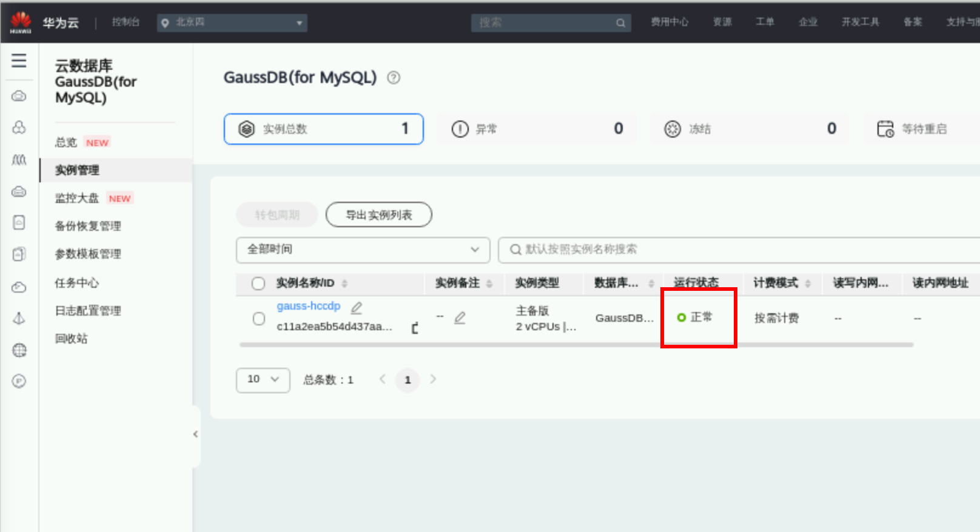Viewport: 980px width, 532px height.
Task: Click the help question mark beside GaussDB title
Action: [394, 78]
